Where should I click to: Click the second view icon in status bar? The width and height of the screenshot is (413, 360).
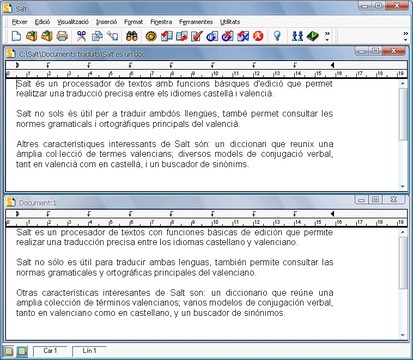click(22, 351)
